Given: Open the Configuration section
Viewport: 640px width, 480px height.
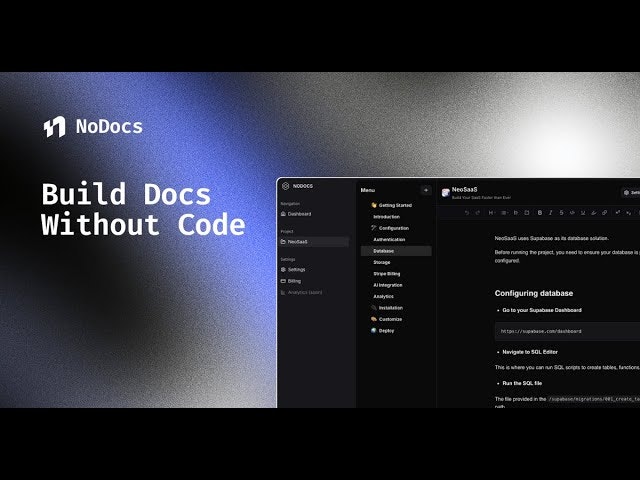Looking at the screenshot, I should 390,228.
